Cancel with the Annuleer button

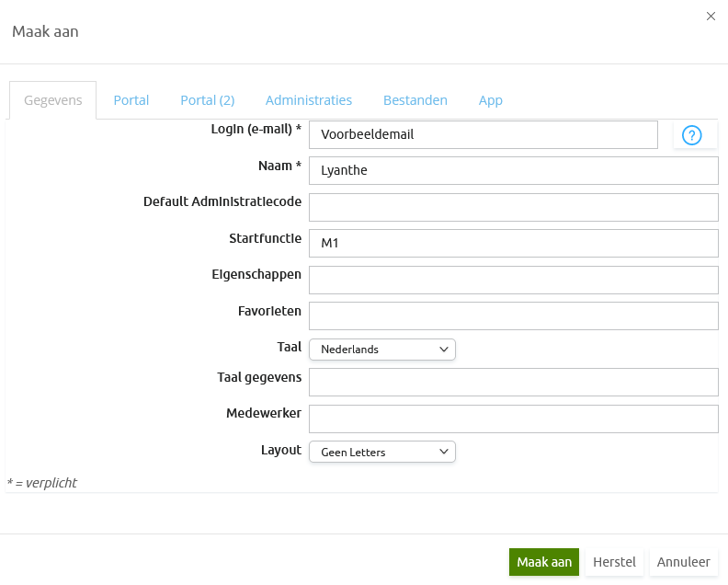(683, 562)
